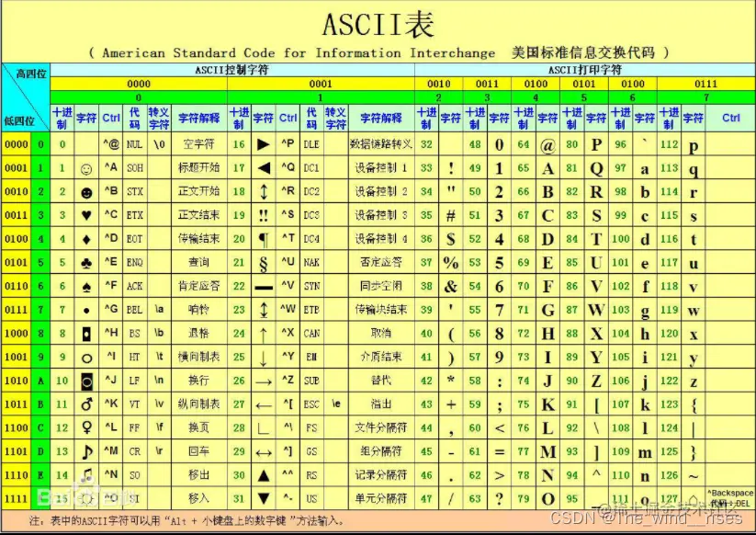Select the 'SYN' code cell
Viewport: 756px width, 535px height.
[311, 286]
